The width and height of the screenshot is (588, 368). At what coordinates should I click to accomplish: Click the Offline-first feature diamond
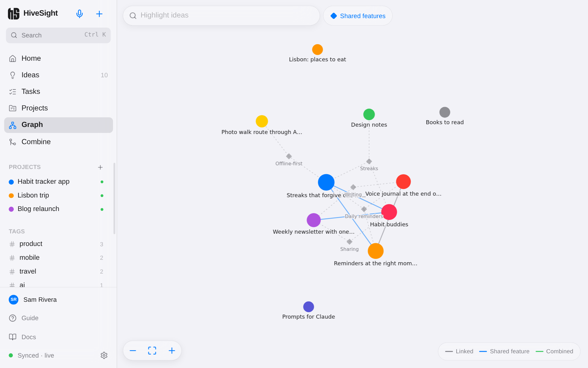click(x=289, y=156)
